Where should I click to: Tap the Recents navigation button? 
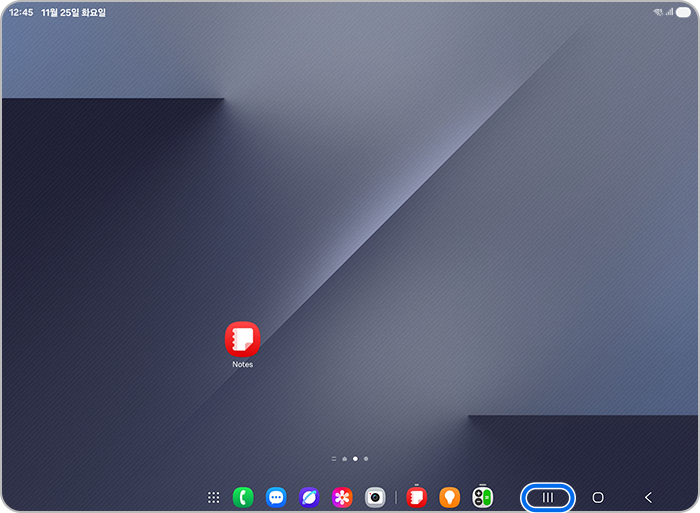coord(548,497)
